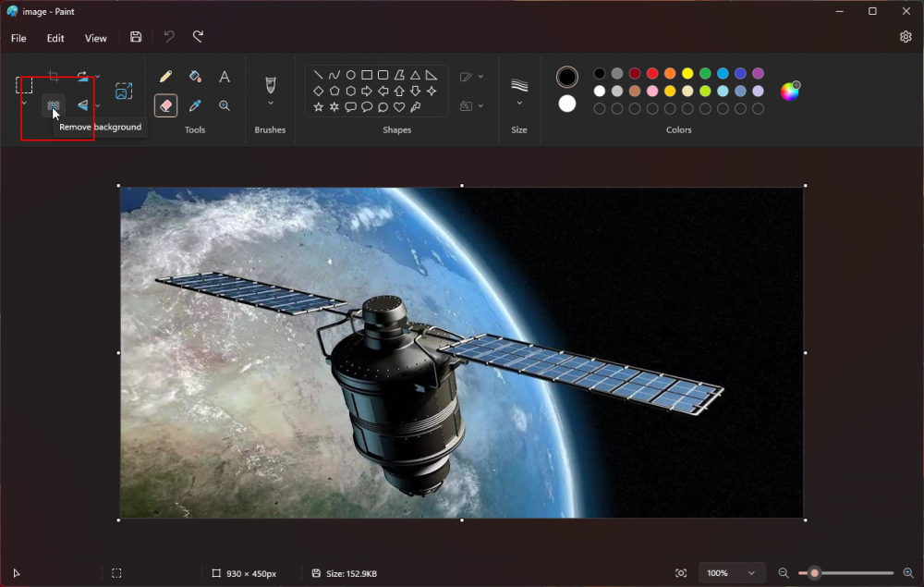Click the rectangular Selection tool
The image size is (924, 587).
[24, 85]
